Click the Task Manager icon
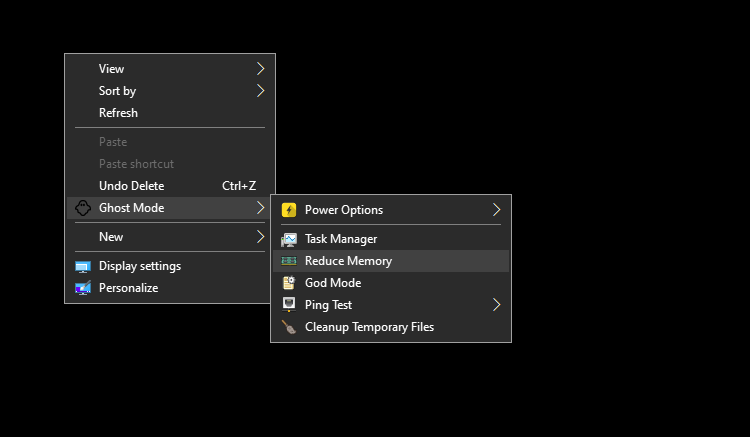Viewport: 750px width, 437px height. coord(289,239)
